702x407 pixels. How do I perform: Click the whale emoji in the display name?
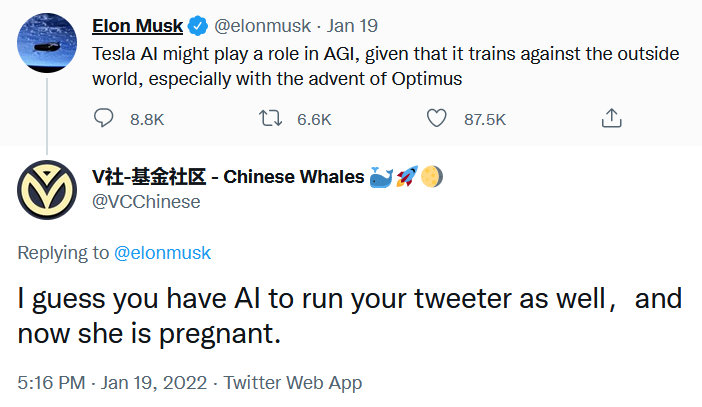pos(381,177)
